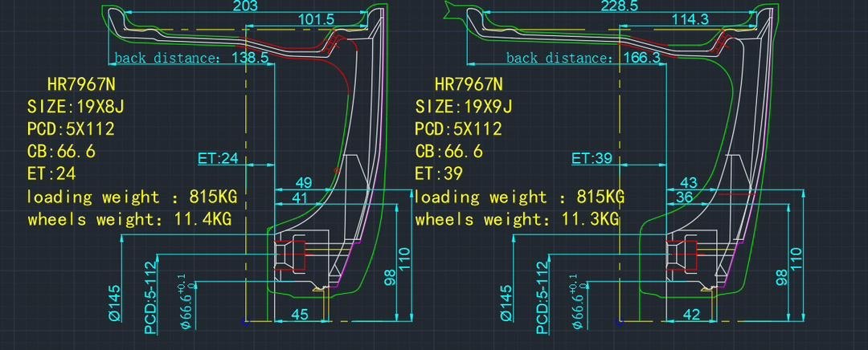Viewport: 868px width, 350px height.
Task: Click Ø145 diameter label in 19X8J drawing
Action: coord(114,303)
